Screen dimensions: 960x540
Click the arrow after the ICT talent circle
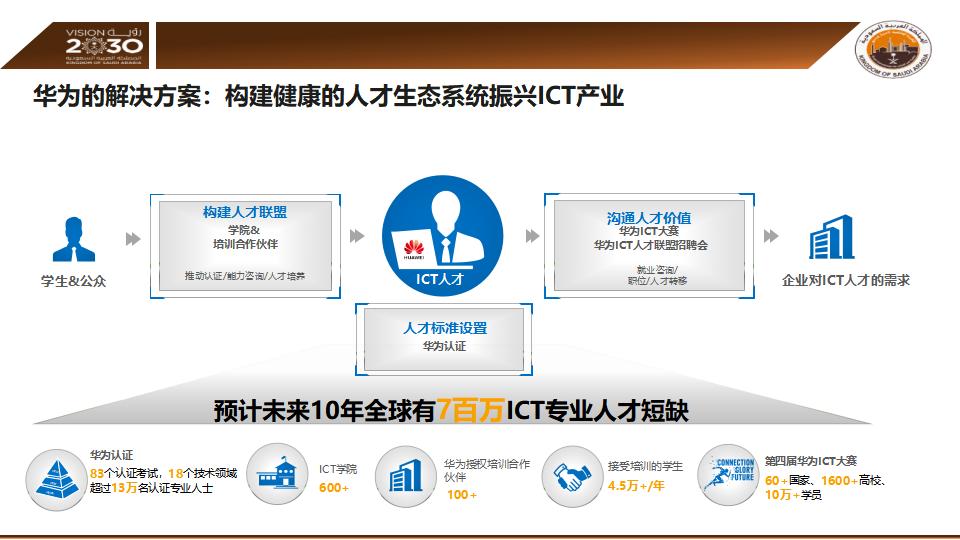533,236
